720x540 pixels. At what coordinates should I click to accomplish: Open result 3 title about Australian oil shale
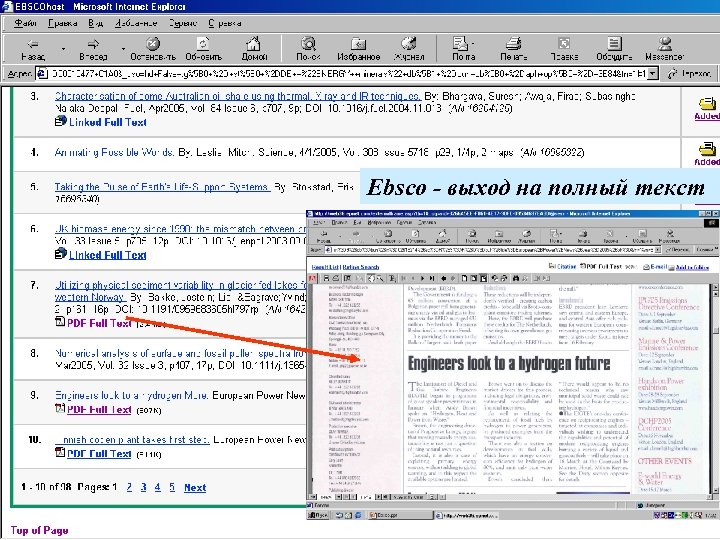[237, 96]
